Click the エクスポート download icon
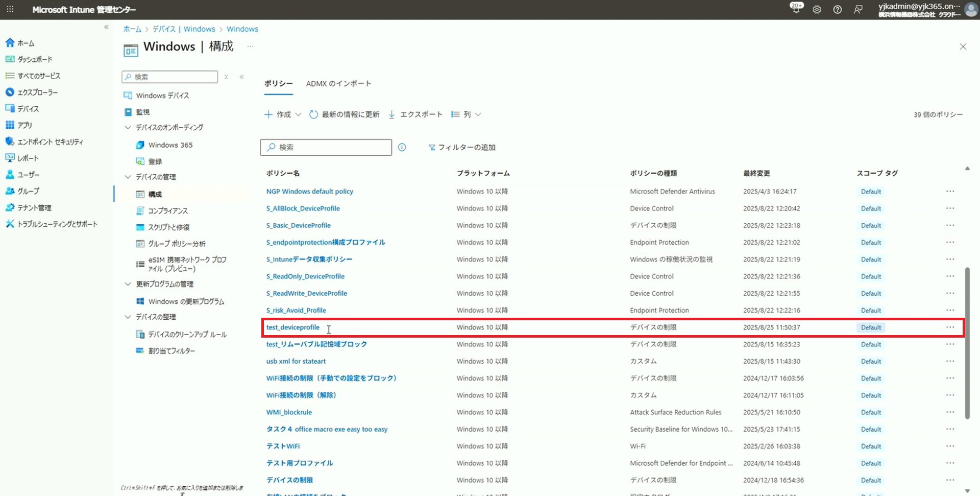The image size is (980, 496). click(391, 114)
